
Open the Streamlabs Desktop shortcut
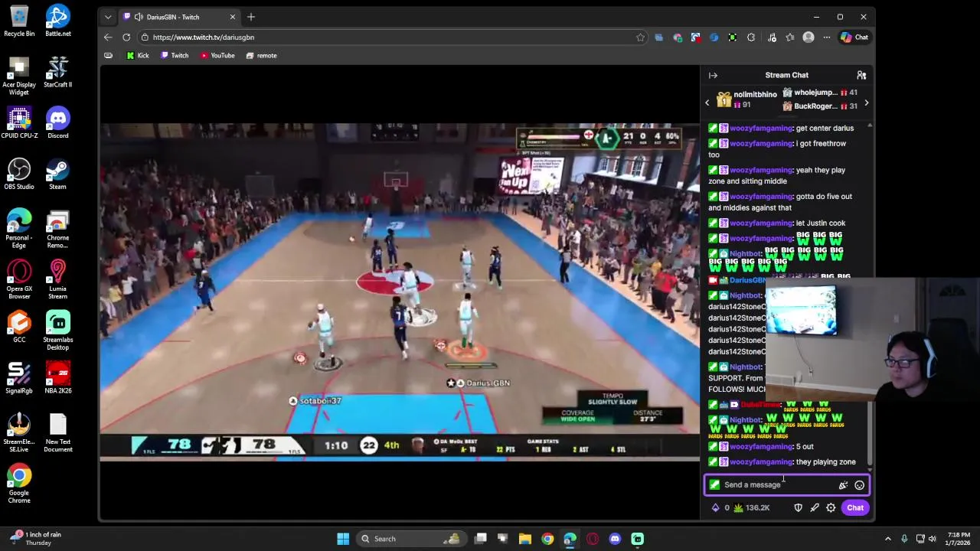tap(57, 331)
